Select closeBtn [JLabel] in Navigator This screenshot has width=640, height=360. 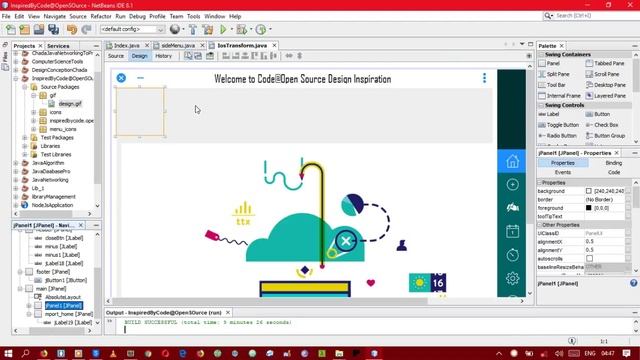(64, 238)
